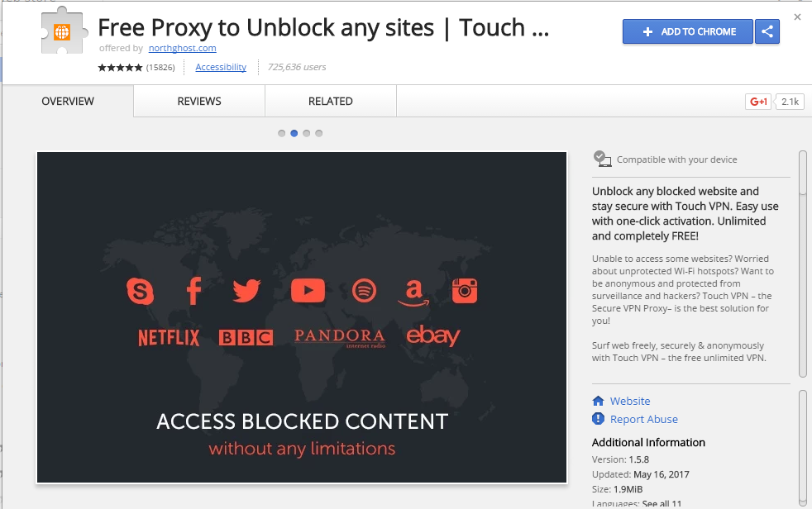Click the Instagram camera logo
Screen dimensions: 812x509
coord(465,291)
